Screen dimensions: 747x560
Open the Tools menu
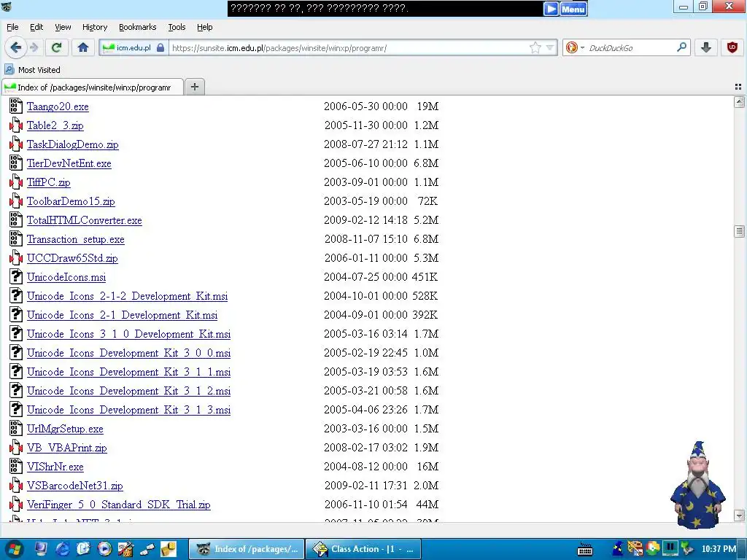177,27
